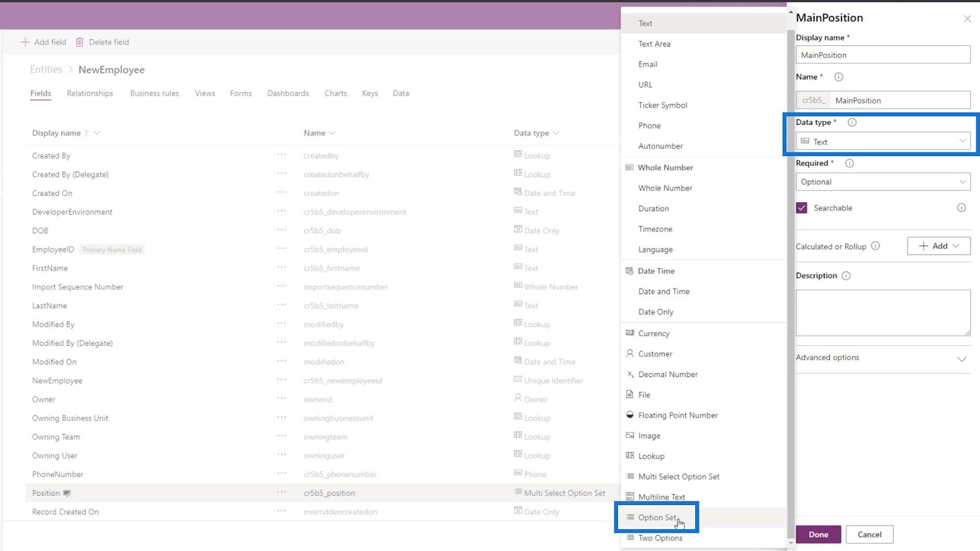Open the Charts tab
The image size is (980, 551).
(336, 94)
